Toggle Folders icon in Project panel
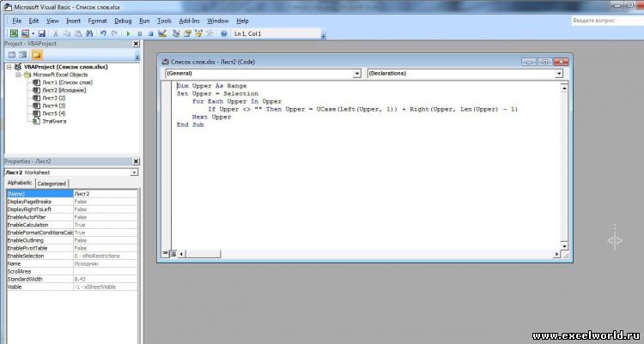Viewport: 644px width, 344px height. tap(37, 55)
